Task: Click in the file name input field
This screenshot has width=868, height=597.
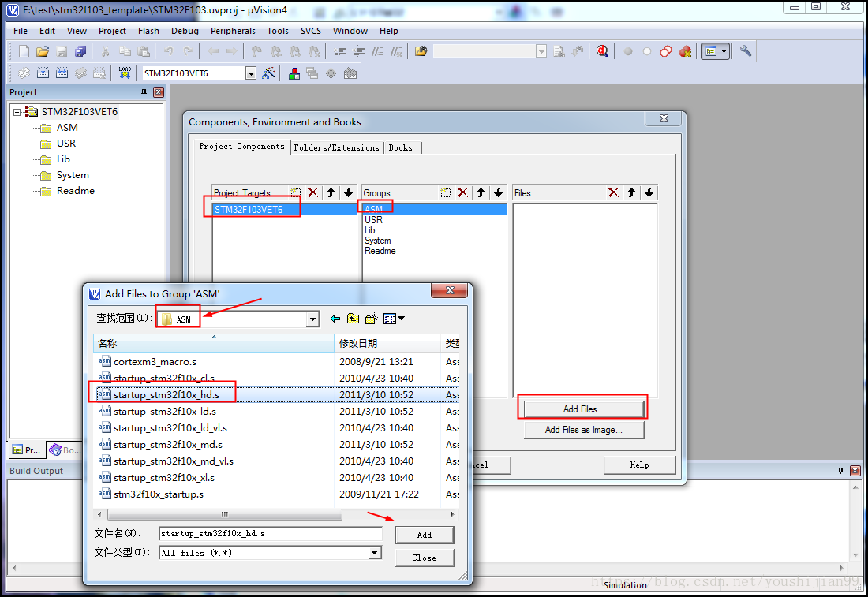Action: pos(270,533)
